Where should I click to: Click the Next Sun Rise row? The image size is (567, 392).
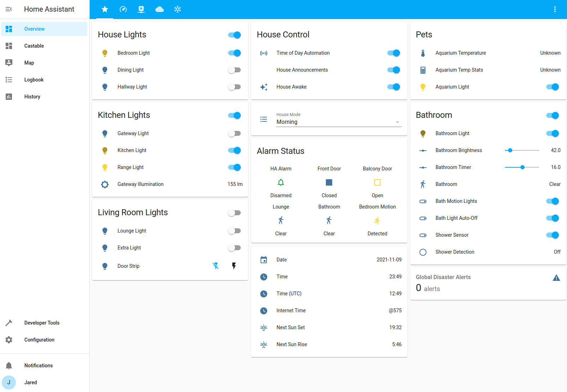point(329,344)
